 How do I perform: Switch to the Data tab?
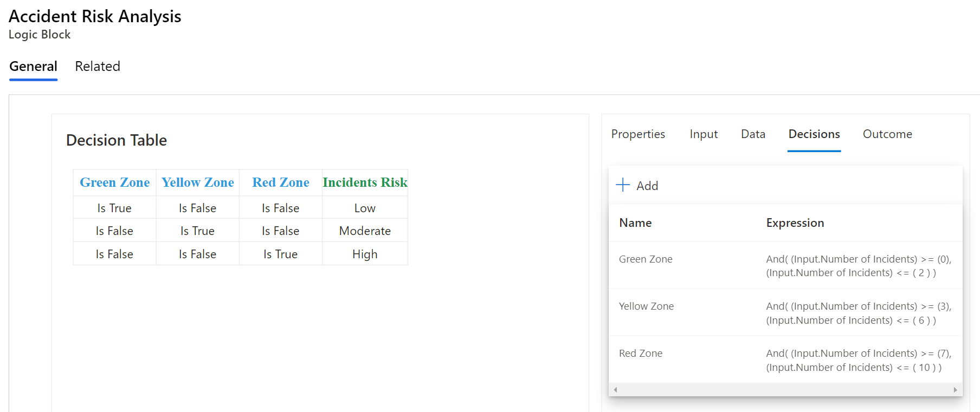753,134
